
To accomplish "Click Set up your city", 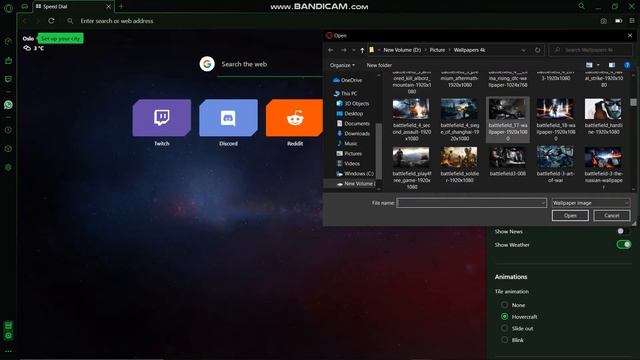I will tap(60, 38).
